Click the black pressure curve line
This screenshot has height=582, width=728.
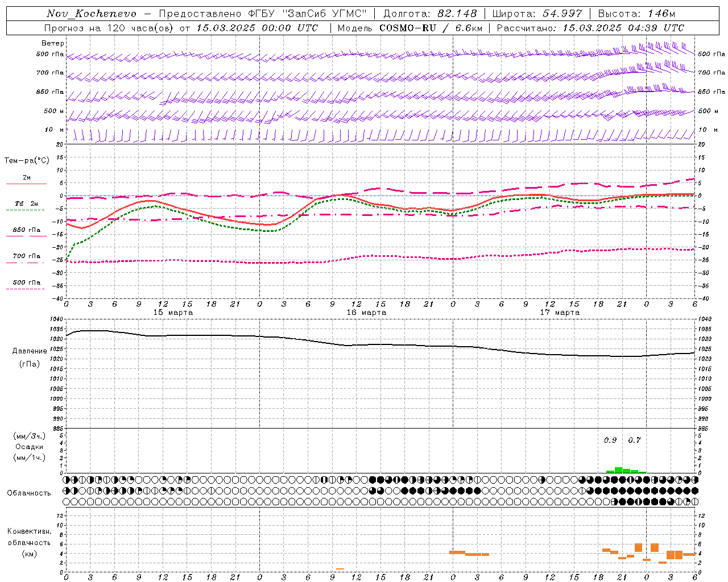click(381, 345)
